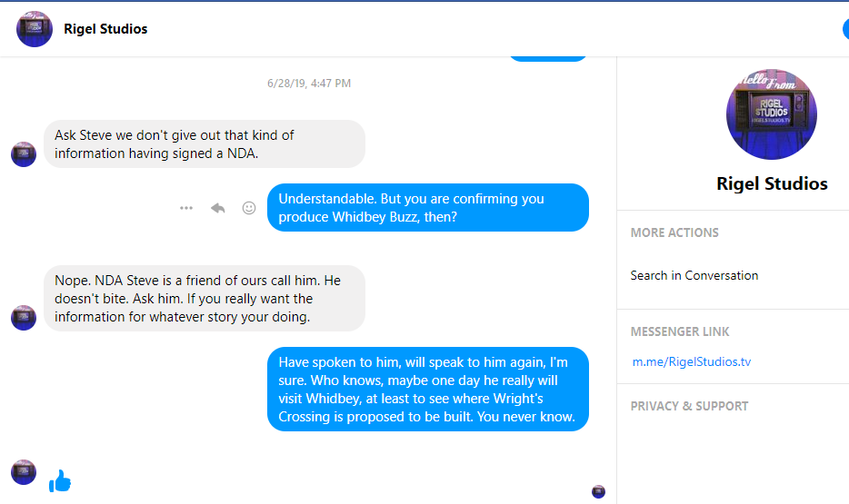Click the 6/28/19, 4:47 PM timestamp
849x504 pixels.
(x=309, y=84)
